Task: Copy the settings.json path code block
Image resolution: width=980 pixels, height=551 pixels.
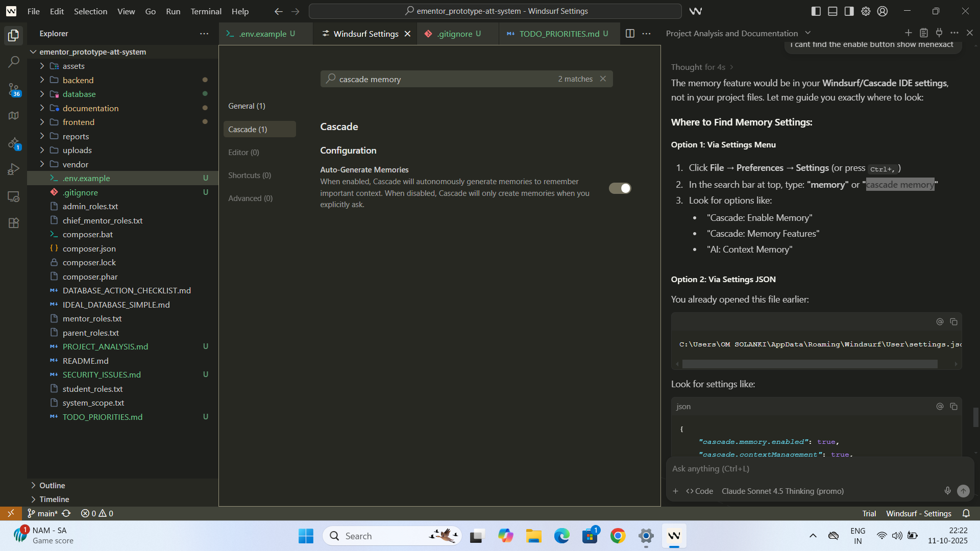Action: pos(953,321)
